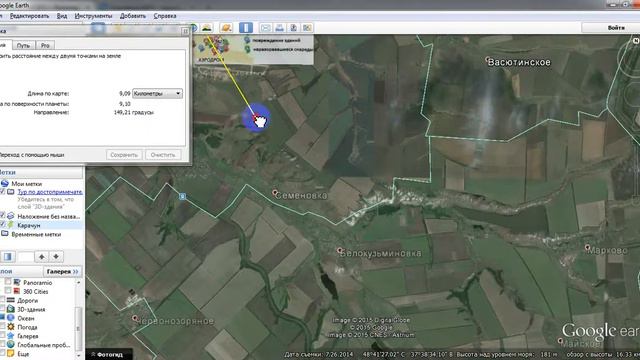The image size is (640, 360).
Task: Click the panel view toggle below places
Action: click(7, 257)
